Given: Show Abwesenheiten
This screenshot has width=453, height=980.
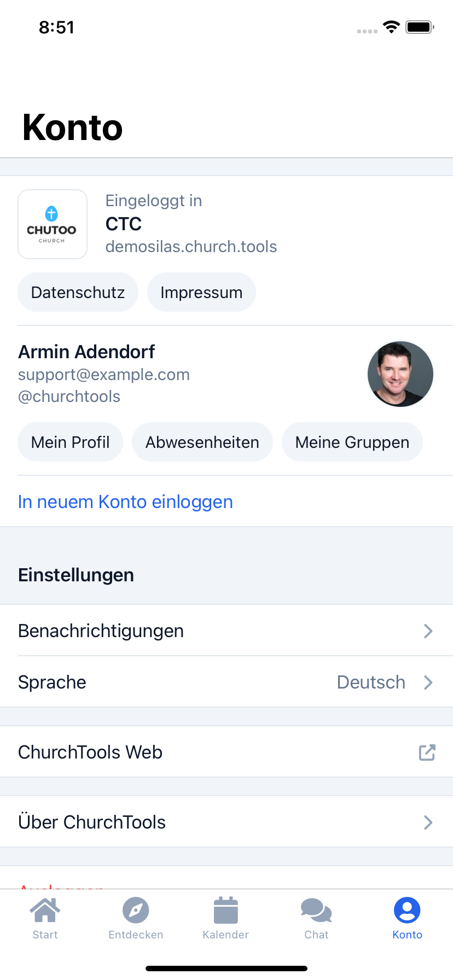Looking at the screenshot, I should click(202, 442).
